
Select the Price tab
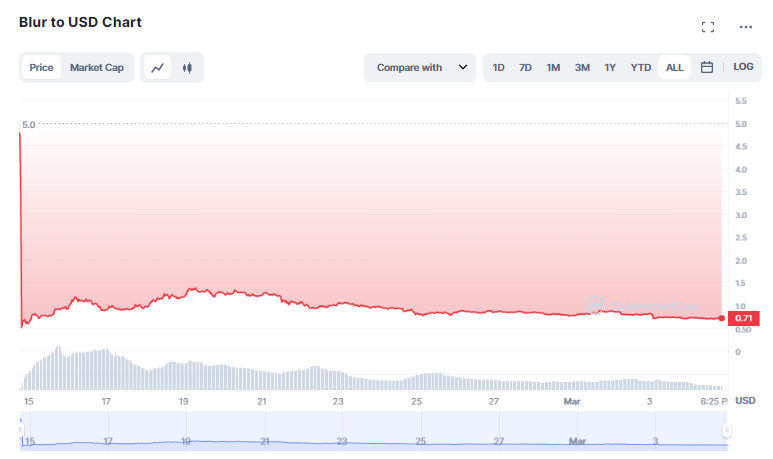point(41,68)
